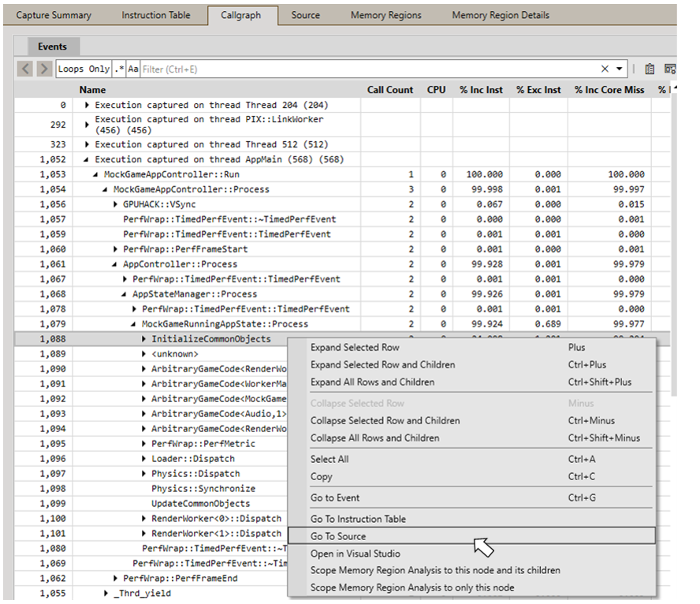The width and height of the screenshot is (700, 604).
Task: Expand the Thread 512 execution row
Action: (87, 144)
